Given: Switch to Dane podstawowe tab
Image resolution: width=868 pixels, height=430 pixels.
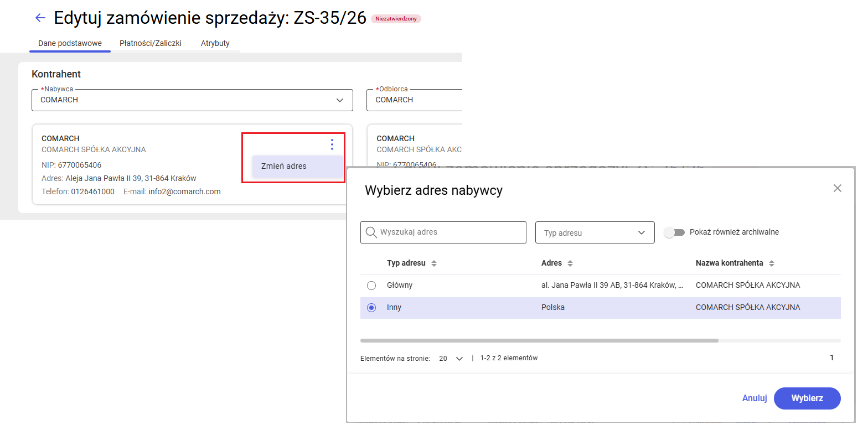Looking at the screenshot, I should 70,43.
